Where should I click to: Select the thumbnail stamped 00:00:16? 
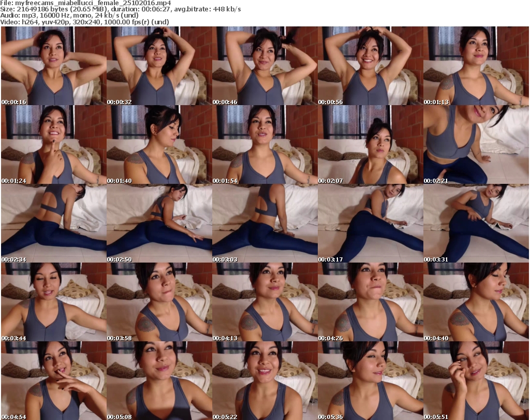[54, 66]
